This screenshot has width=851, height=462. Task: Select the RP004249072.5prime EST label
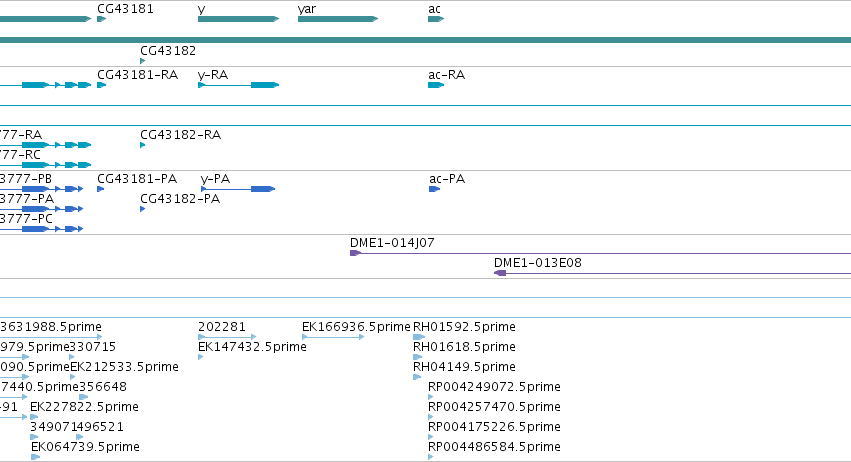pyautogui.click(x=494, y=387)
